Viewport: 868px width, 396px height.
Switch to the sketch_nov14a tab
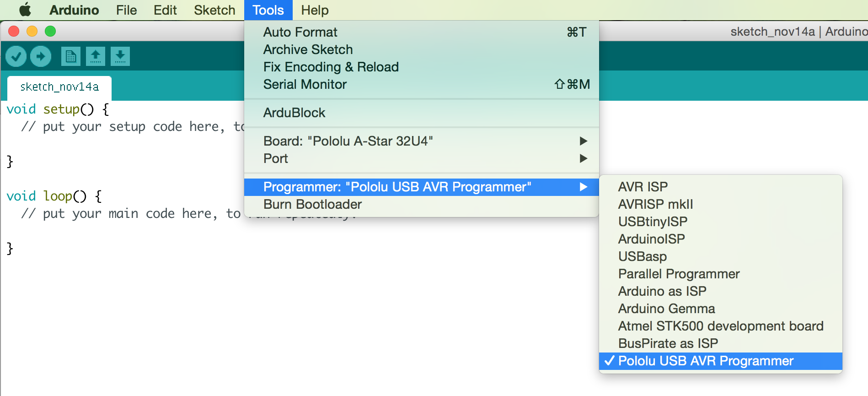pos(59,87)
